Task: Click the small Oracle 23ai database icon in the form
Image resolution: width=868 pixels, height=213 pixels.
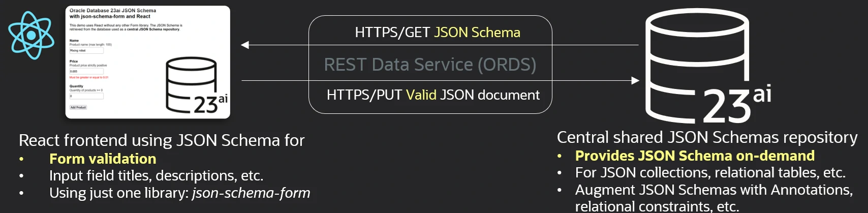Action: (x=196, y=85)
